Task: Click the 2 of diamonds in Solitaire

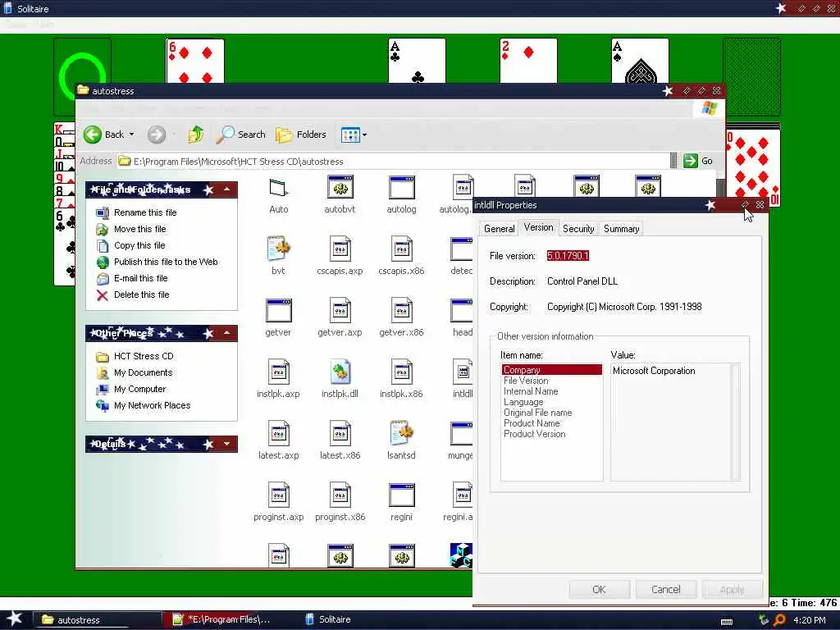Action: (x=528, y=60)
